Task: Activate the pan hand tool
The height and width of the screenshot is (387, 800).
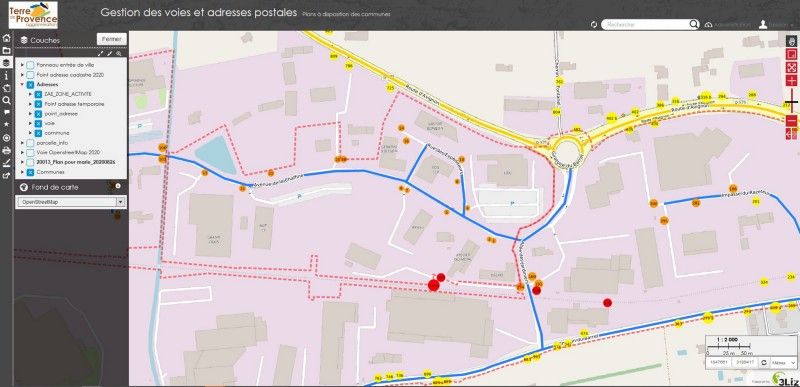Action: (x=791, y=41)
